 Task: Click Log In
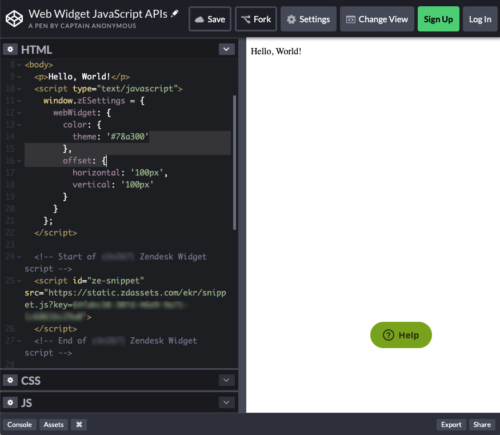click(x=480, y=19)
